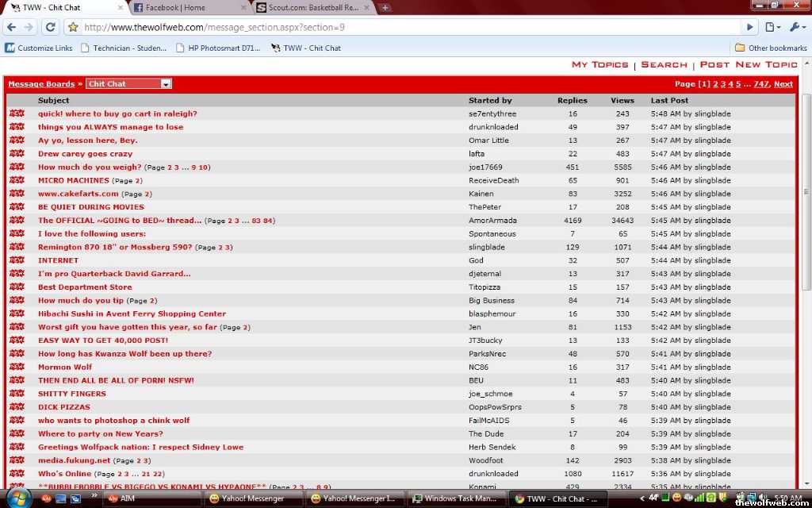Open the page menu icon

pos(773,27)
